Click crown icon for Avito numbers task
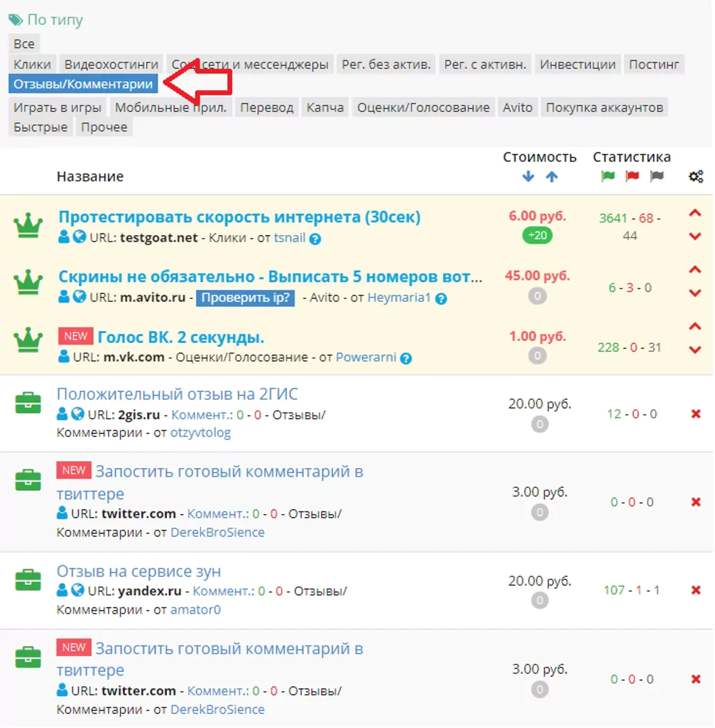The height and width of the screenshot is (728, 715). click(28, 282)
